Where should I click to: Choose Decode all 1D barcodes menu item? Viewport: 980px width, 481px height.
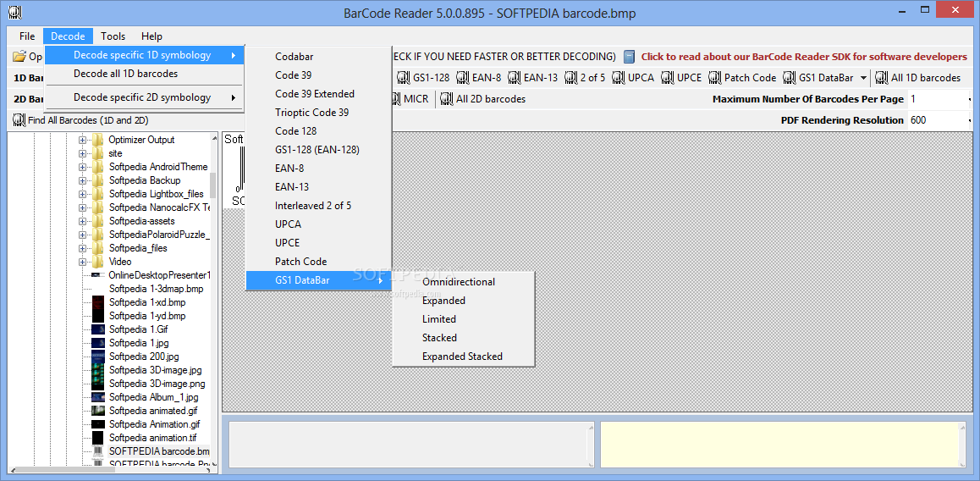(145, 74)
